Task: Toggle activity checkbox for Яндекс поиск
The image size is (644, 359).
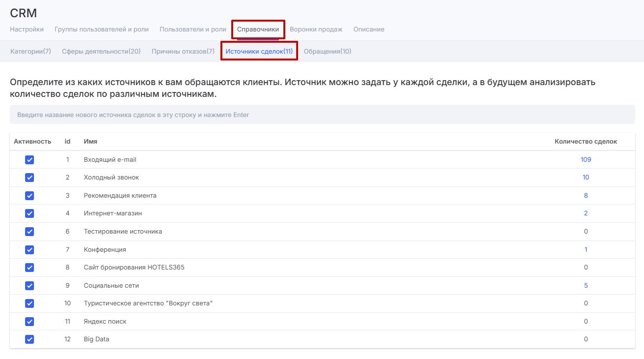Action: tap(30, 322)
